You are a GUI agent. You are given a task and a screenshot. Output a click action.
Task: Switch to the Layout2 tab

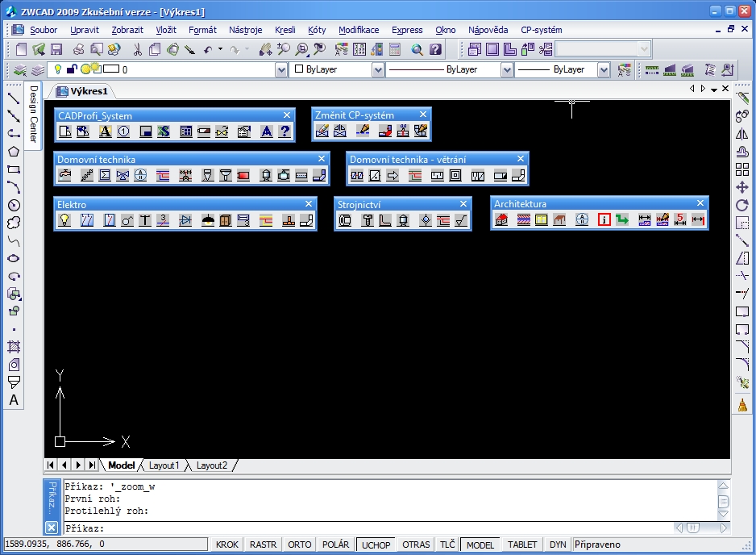pos(212,465)
